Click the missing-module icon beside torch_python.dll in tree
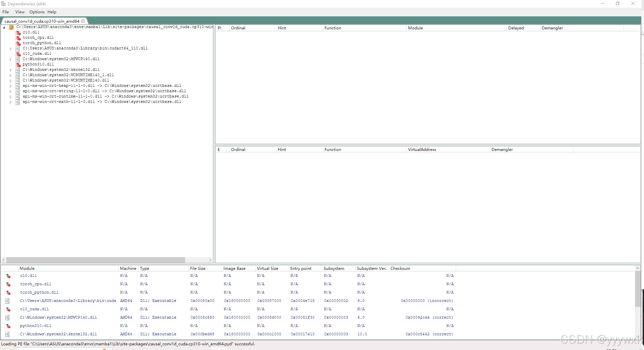Image resolution: width=644 pixels, height=350 pixels. pyautogui.click(x=18, y=43)
